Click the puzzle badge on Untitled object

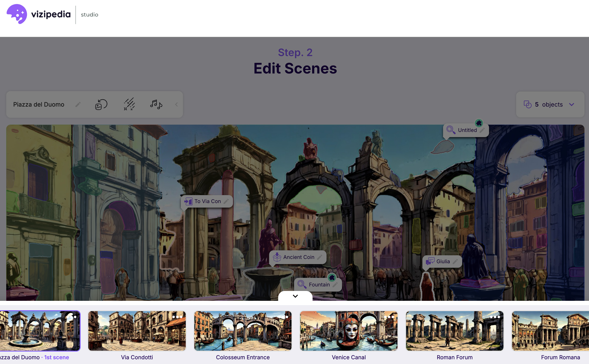(479, 123)
